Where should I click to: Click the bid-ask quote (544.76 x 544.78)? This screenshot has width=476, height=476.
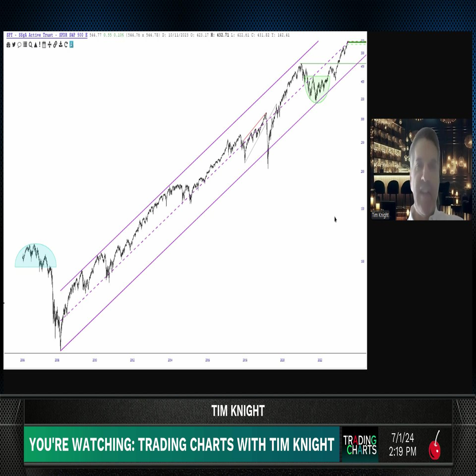point(143,35)
